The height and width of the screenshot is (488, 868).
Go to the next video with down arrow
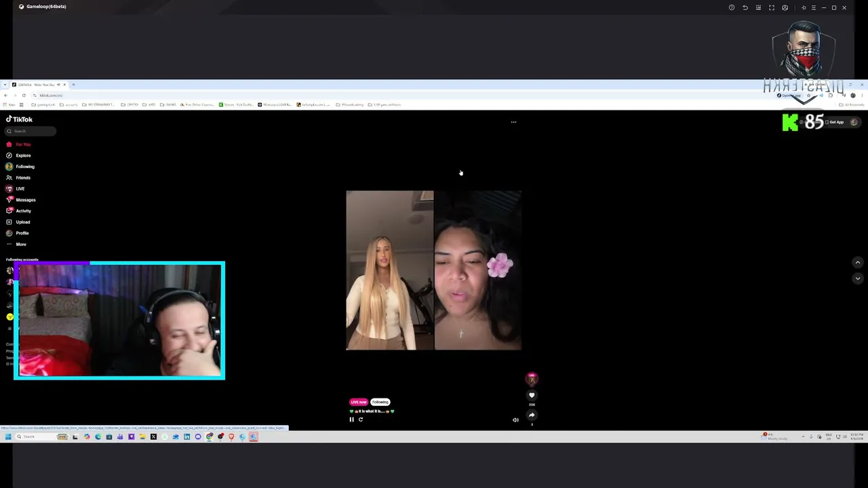[x=858, y=278]
